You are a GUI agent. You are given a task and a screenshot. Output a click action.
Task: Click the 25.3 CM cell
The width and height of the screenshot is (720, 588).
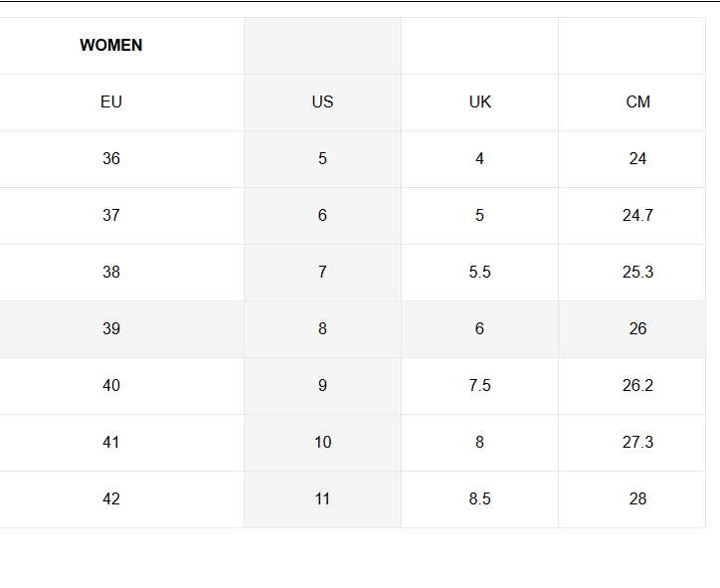click(x=637, y=272)
